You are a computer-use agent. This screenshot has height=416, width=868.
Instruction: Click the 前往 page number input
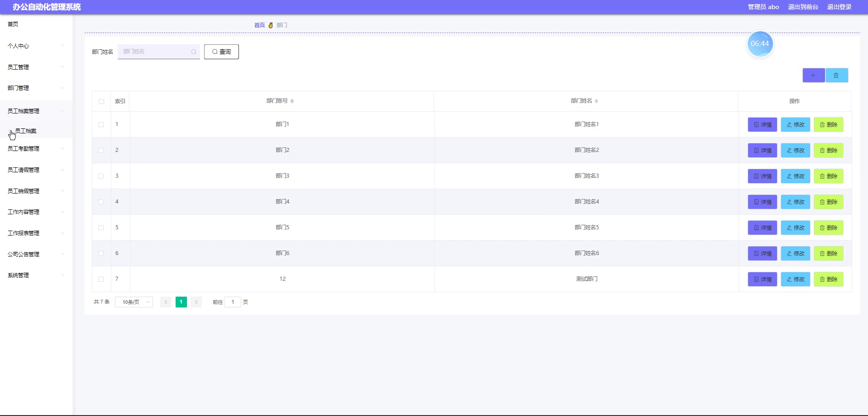tap(233, 302)
